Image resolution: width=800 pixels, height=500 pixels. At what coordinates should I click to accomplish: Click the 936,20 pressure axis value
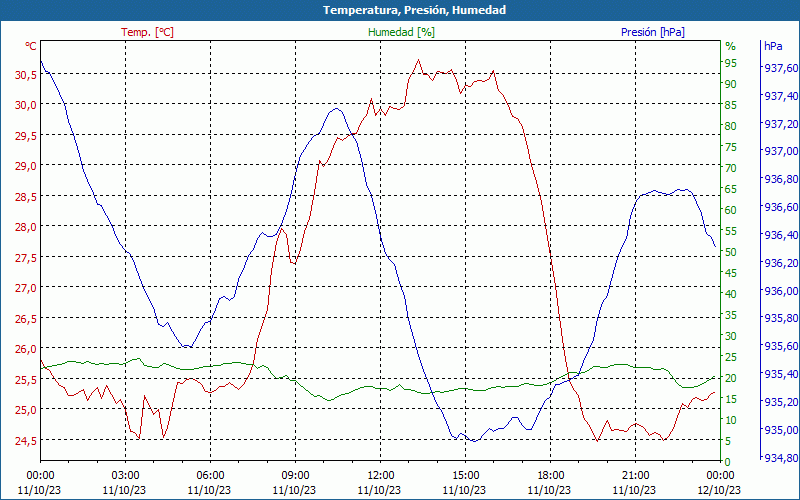pos(781,263)
